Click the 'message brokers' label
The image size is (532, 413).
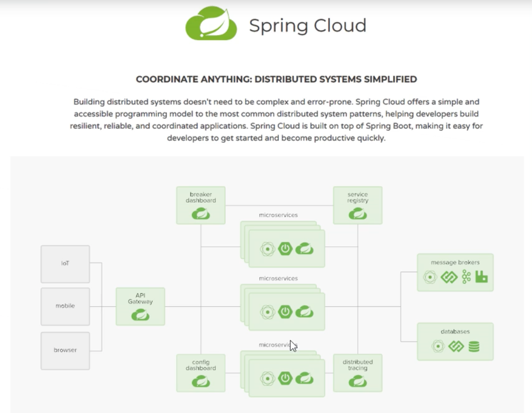click(455, 262)
